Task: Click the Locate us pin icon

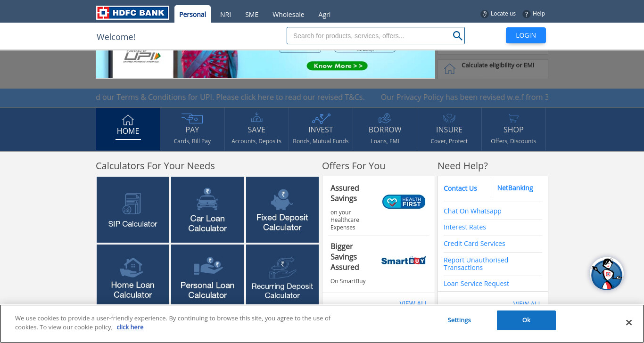Action: tap(484, 14)
